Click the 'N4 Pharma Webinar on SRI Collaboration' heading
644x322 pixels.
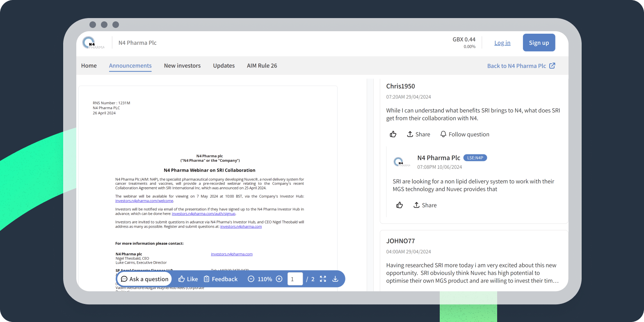pyautogui.click(x=210, y=170)
